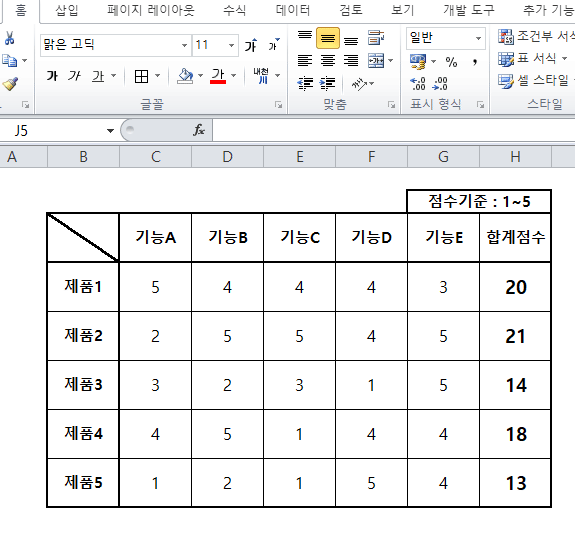Image resolution: width=575 pixels, height=536 pixels.
Task: Toggle middle vertical alignment
Action: point(328,38)
